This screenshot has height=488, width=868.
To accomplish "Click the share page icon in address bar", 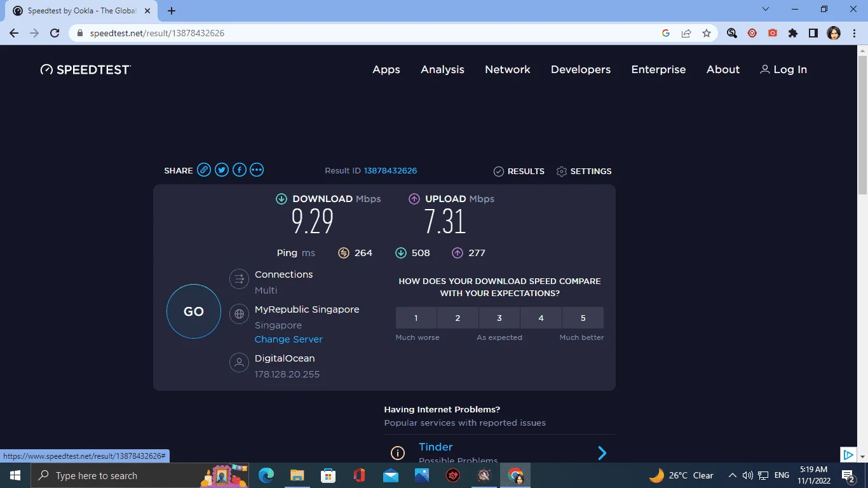I will point(686,33).
